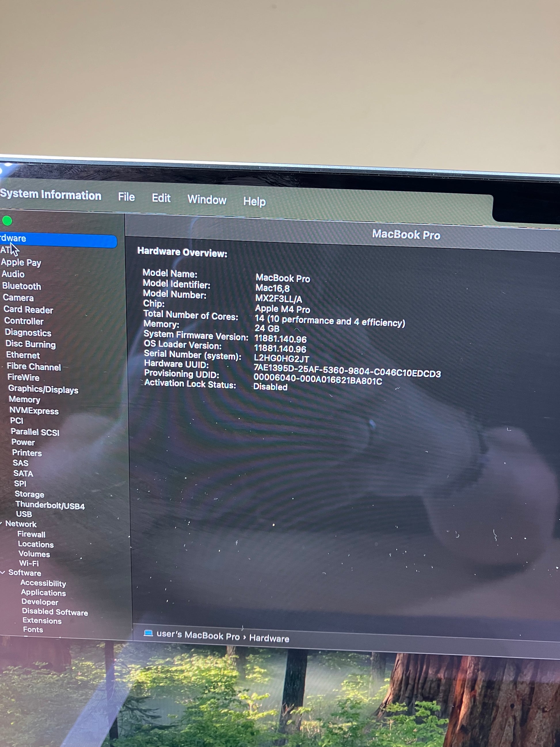Select SATA in the sidebar
Screen dimensions: 560x747
pyautogui.click(x=23, y=474)
